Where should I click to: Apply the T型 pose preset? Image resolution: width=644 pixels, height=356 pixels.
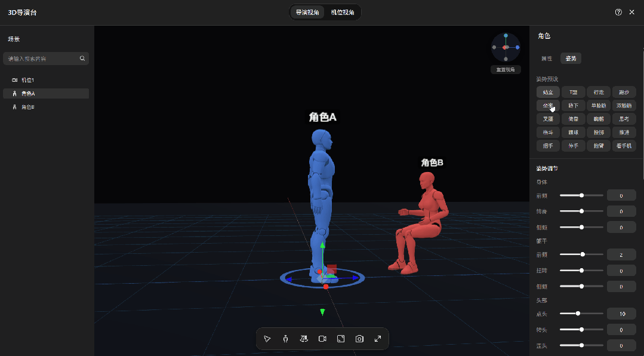[x=574, y=92]
